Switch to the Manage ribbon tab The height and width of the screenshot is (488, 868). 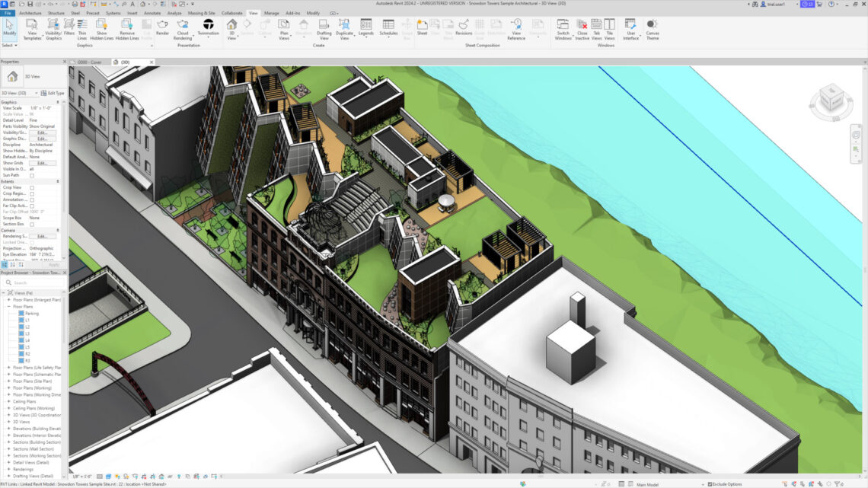(272, 13)
